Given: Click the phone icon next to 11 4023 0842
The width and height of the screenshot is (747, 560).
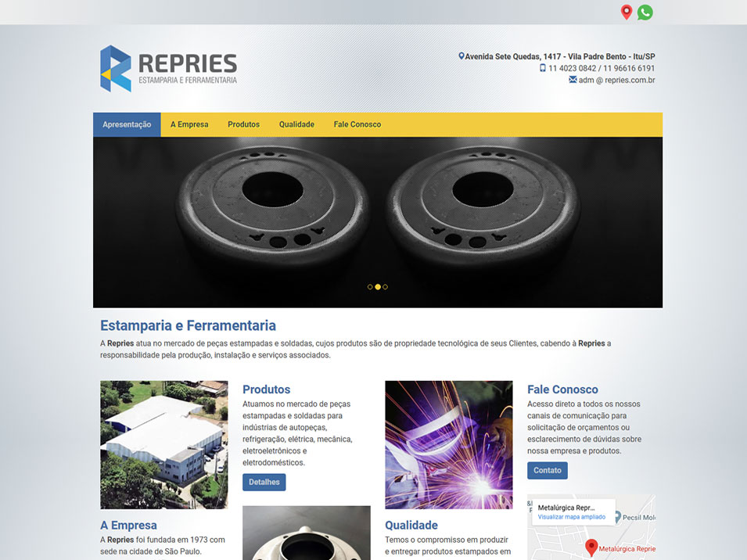Looking at the screenshot, I should pos(543,68).
